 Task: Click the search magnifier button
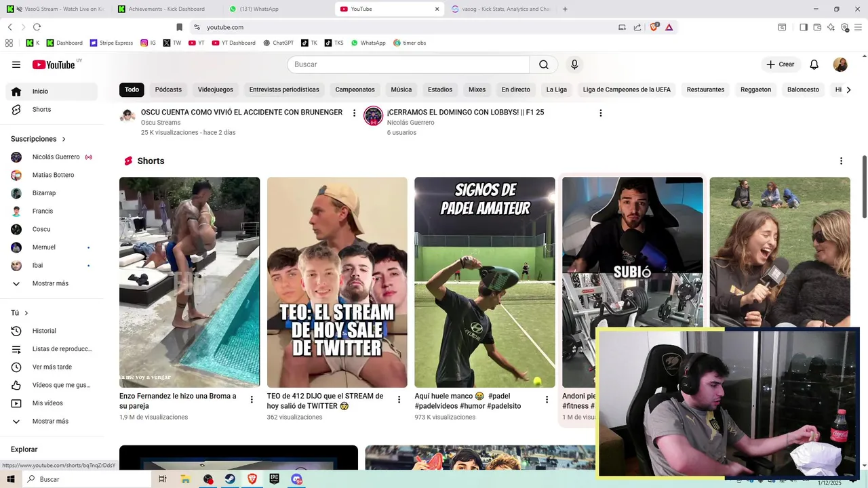click(544, 64)
